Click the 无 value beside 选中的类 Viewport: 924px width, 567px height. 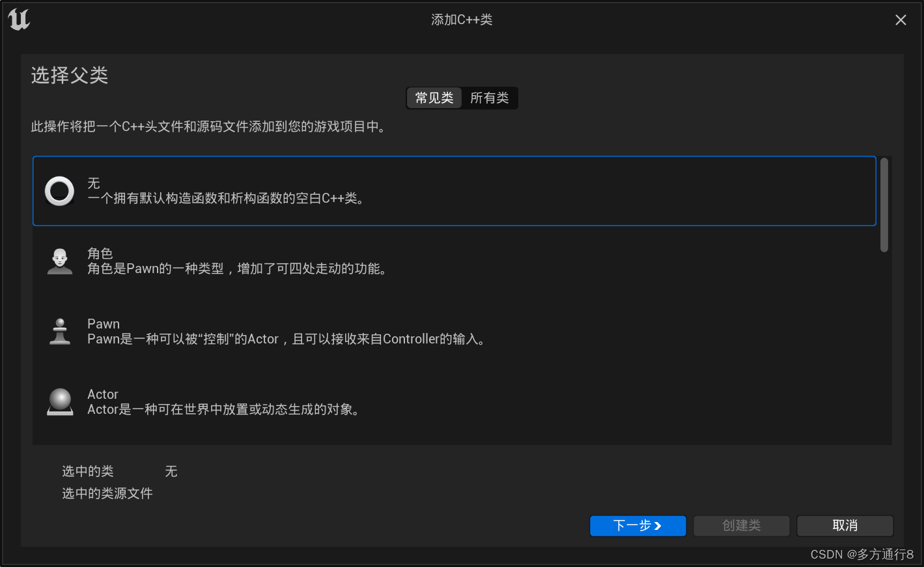pos(171,471)
